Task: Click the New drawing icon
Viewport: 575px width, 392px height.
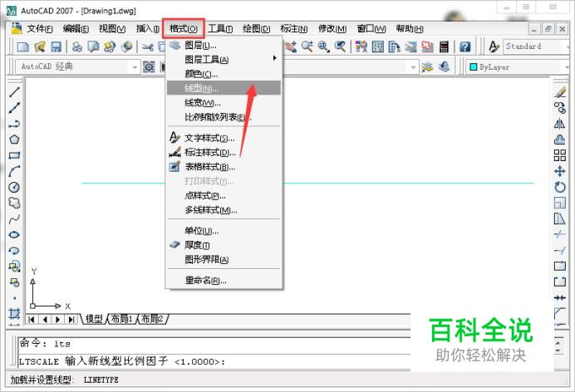Action: click(23, 47)
